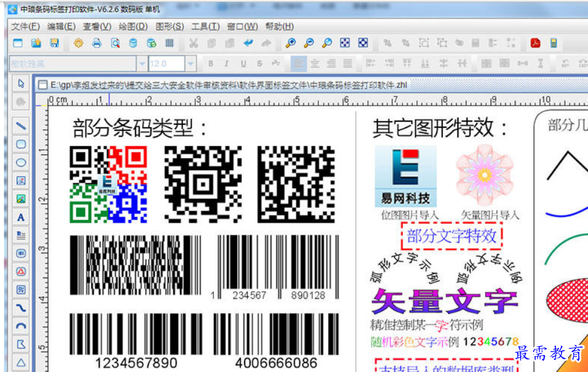Open document settings via the gear icon

click(x=78, y=43)
